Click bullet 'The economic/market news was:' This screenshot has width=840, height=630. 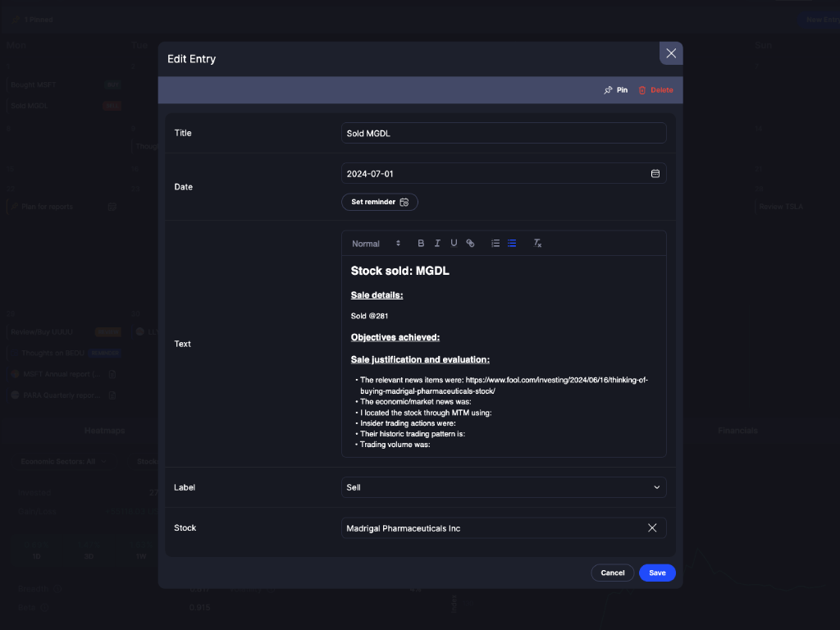[x=415, y=402]
